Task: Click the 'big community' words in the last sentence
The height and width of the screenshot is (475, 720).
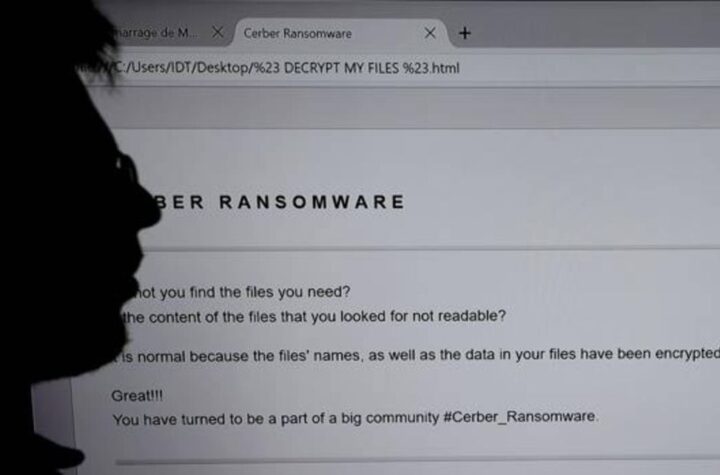Action: [x=390, y=418]
